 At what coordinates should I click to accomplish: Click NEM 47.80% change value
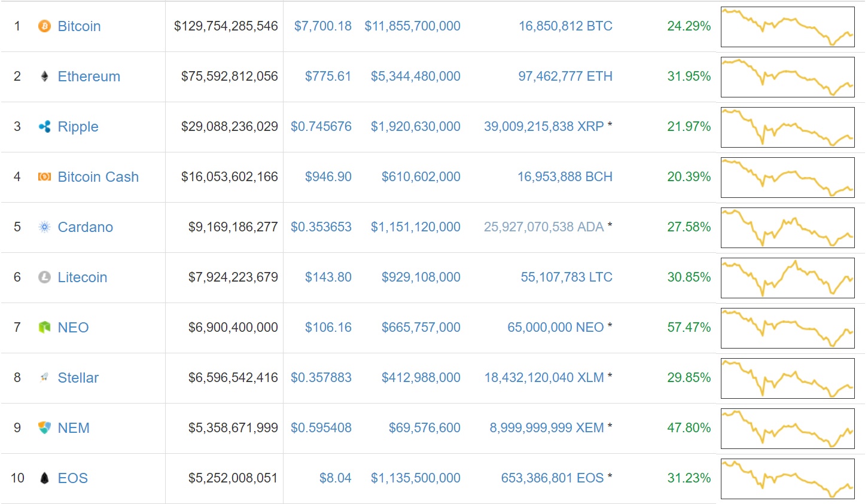(689, 428)
